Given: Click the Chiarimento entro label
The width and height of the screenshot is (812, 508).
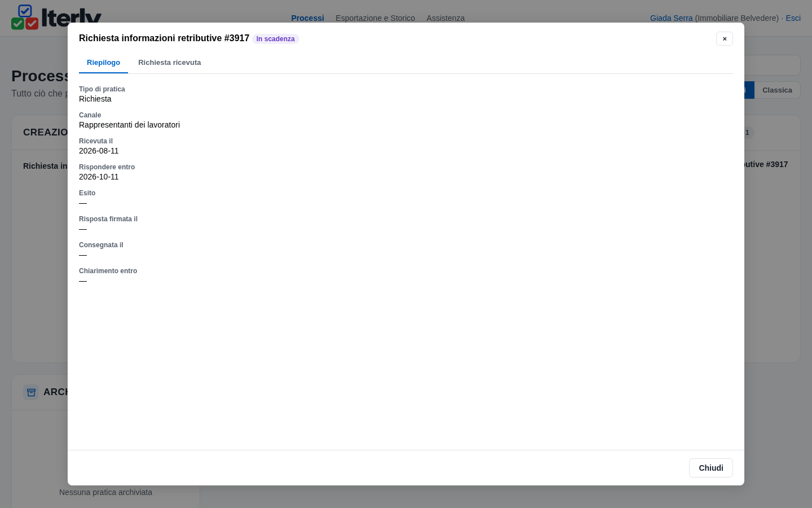Looking at the screenshot, I should pyautogui.click(x=108, y=271).
